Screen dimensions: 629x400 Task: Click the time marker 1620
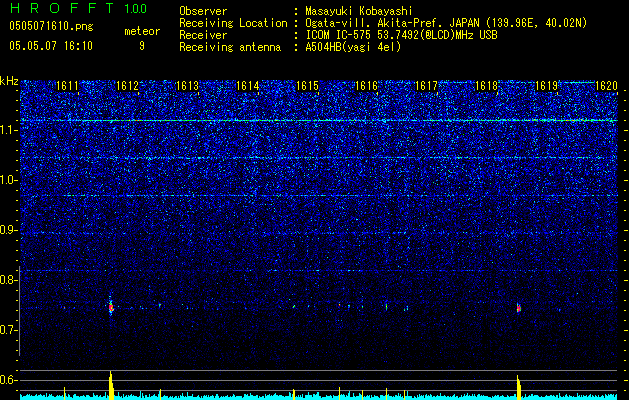tap(606, 86)
